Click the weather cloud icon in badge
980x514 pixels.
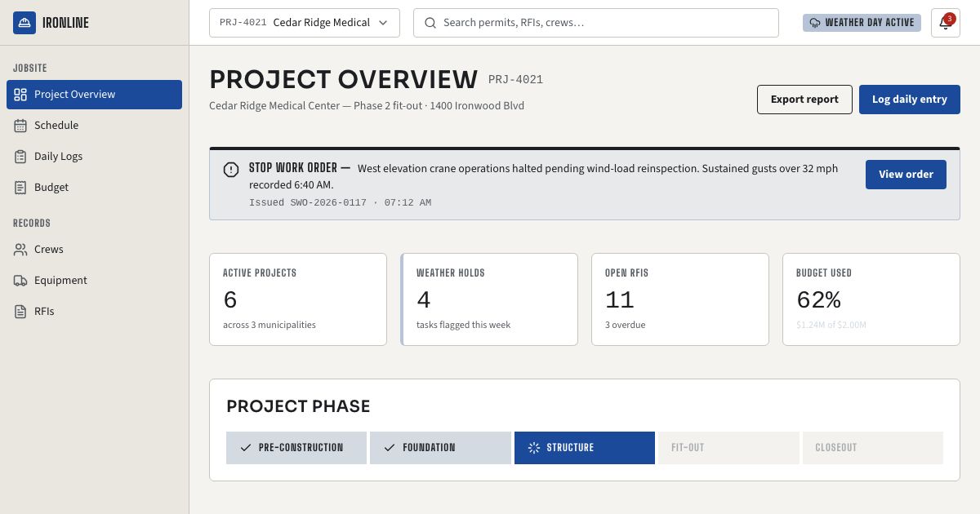[815, 23]
